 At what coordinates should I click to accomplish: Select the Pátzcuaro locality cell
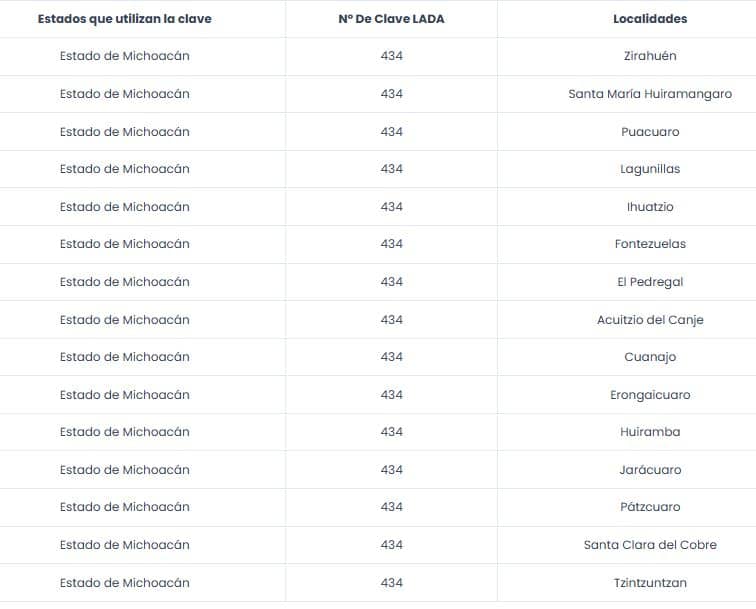[650, 507]
